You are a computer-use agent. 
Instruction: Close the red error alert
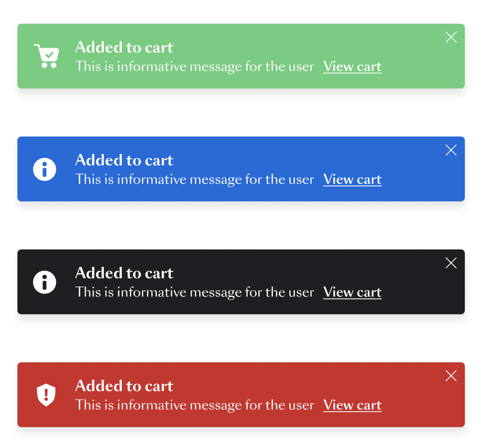pyautogui.click(x=451, y=376)
